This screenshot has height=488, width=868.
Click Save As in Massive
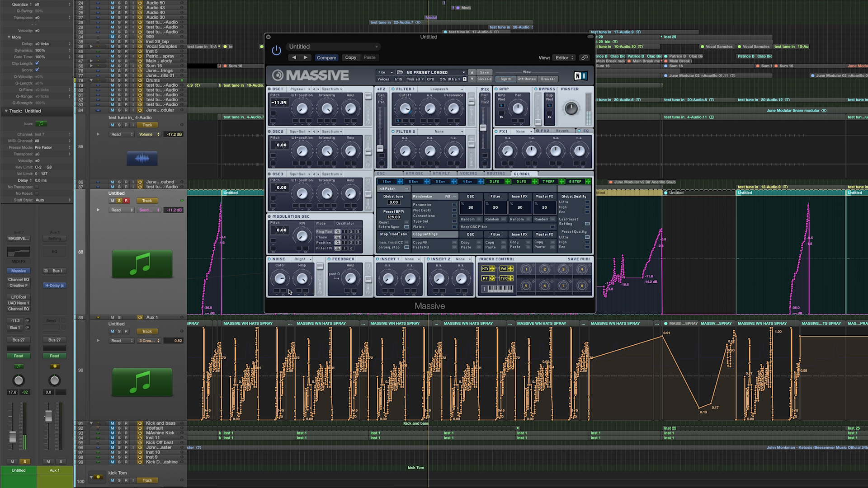click(484, 79)
